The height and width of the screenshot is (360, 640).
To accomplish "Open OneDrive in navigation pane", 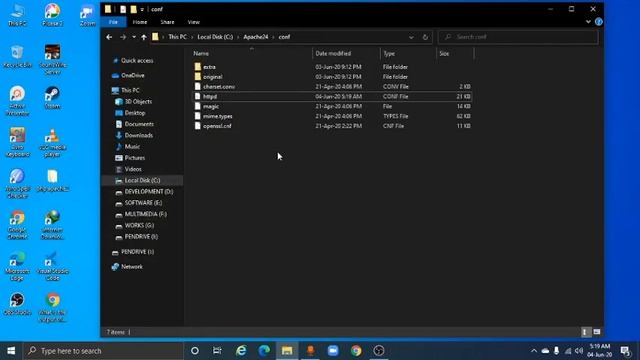I will (x=132, y=75).
